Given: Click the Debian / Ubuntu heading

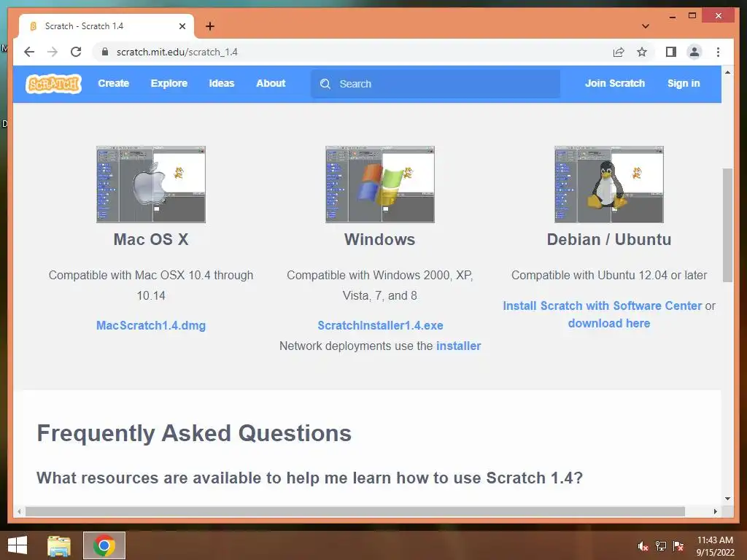Looking at the screenshot, I should click(609, 239).
